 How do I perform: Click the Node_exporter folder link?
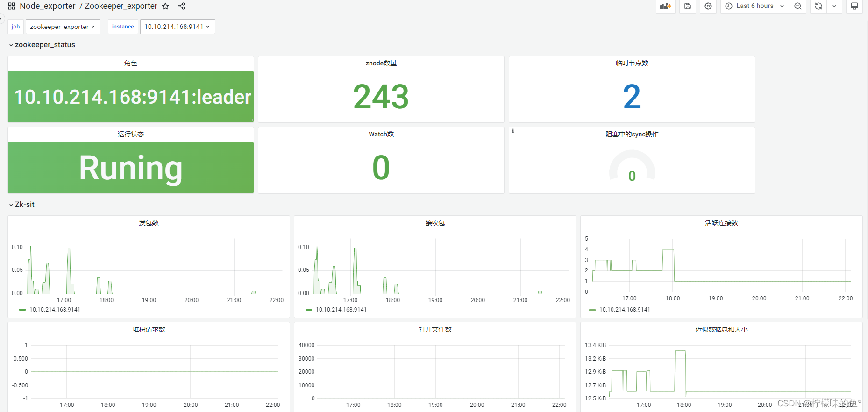47,6
